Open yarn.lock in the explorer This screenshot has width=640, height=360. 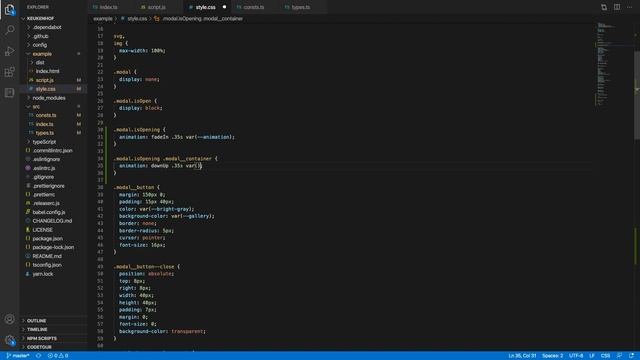coord(53,274)
